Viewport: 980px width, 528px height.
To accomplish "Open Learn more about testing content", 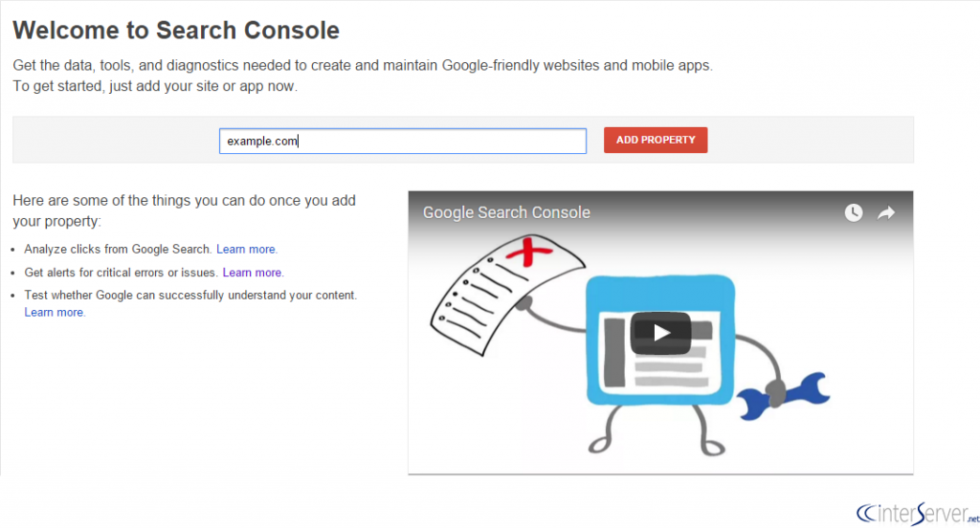I will click(54, 313).
